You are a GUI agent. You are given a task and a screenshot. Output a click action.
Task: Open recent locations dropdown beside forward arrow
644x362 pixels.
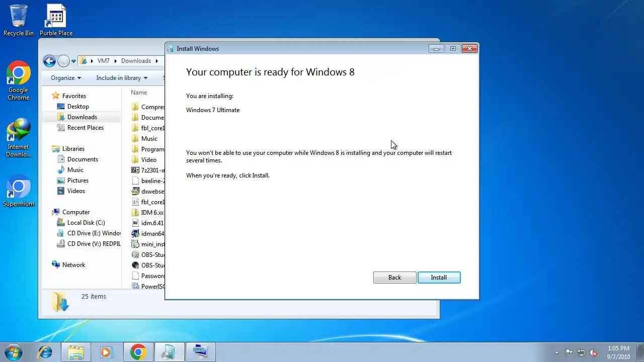(73, 61)
